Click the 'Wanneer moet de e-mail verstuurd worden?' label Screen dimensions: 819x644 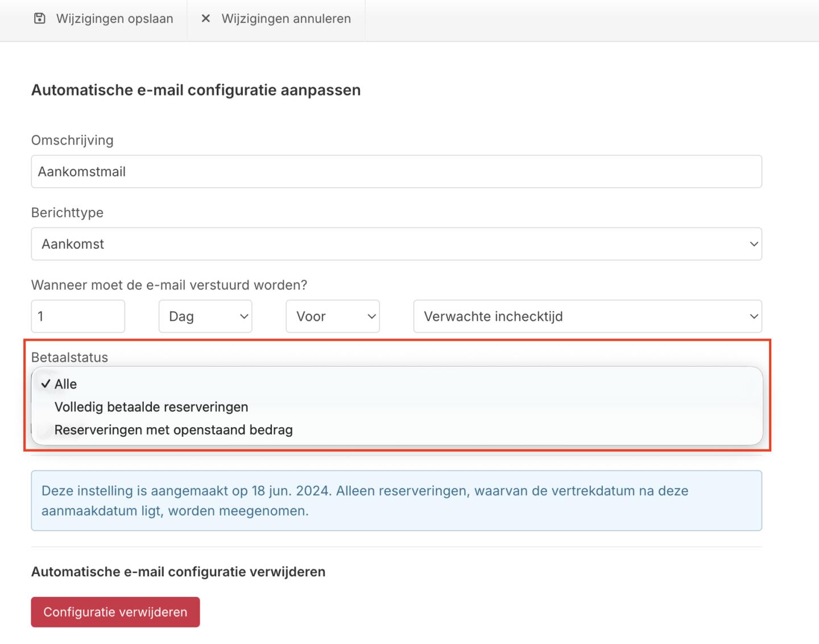[169, 285]
